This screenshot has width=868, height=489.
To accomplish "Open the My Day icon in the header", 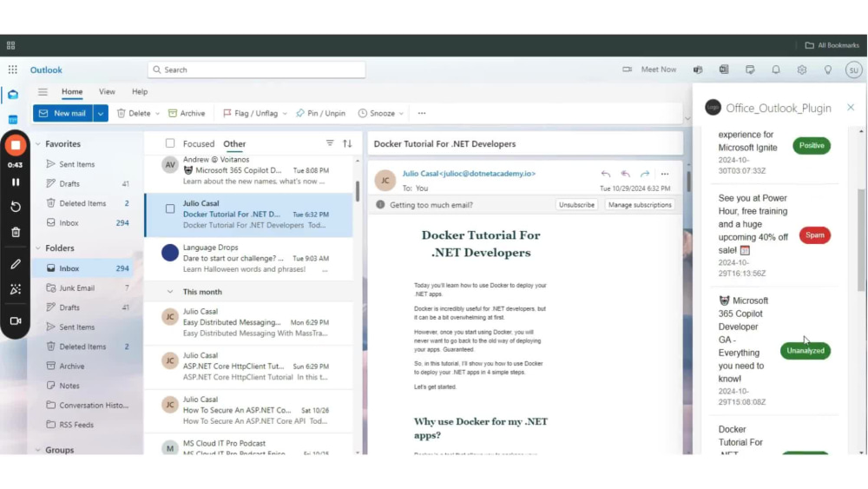I will [x=750, y=69].
